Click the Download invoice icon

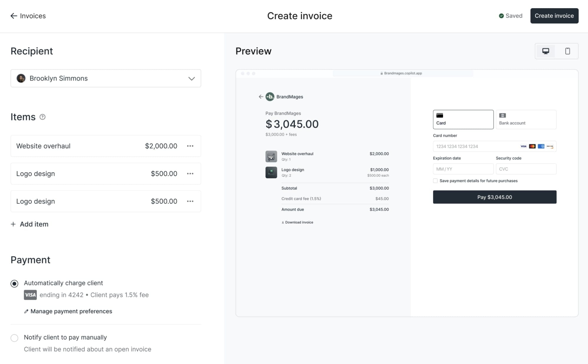[x=283, y=222]
